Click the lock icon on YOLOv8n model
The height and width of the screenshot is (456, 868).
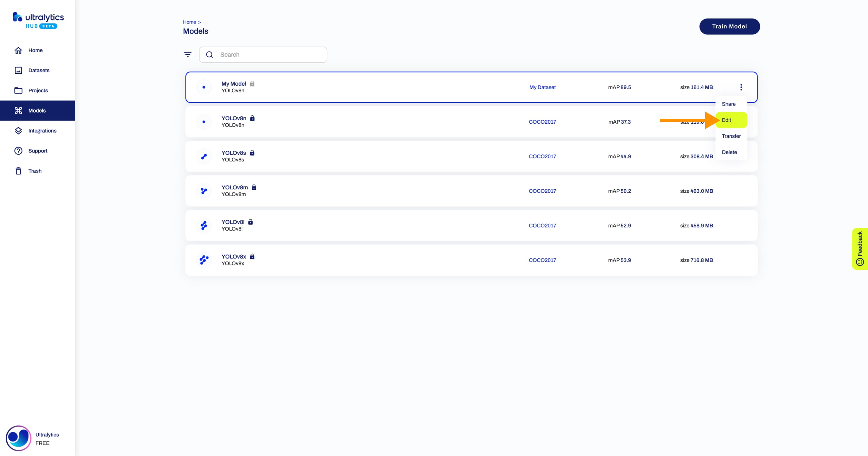[253, 118]
